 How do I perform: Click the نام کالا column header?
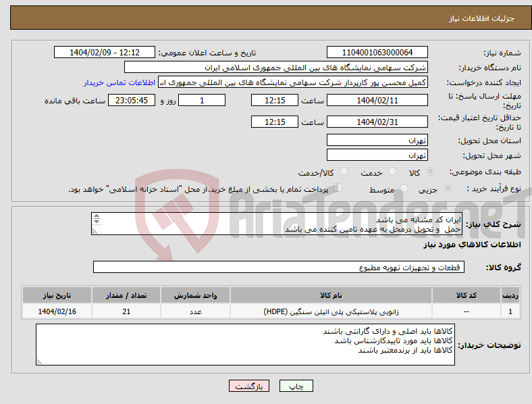click(331, 295)
